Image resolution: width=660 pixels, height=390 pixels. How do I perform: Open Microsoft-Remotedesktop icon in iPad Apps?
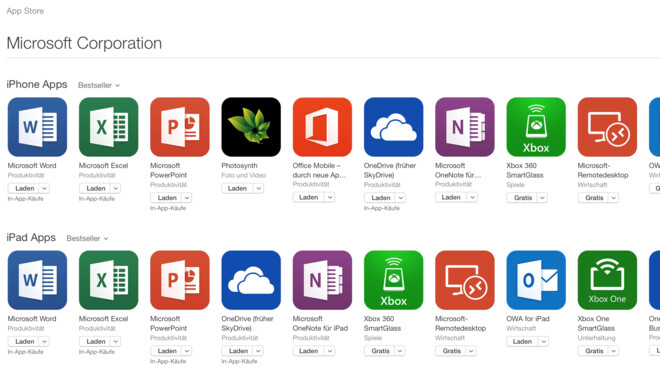tap(465, 280)
